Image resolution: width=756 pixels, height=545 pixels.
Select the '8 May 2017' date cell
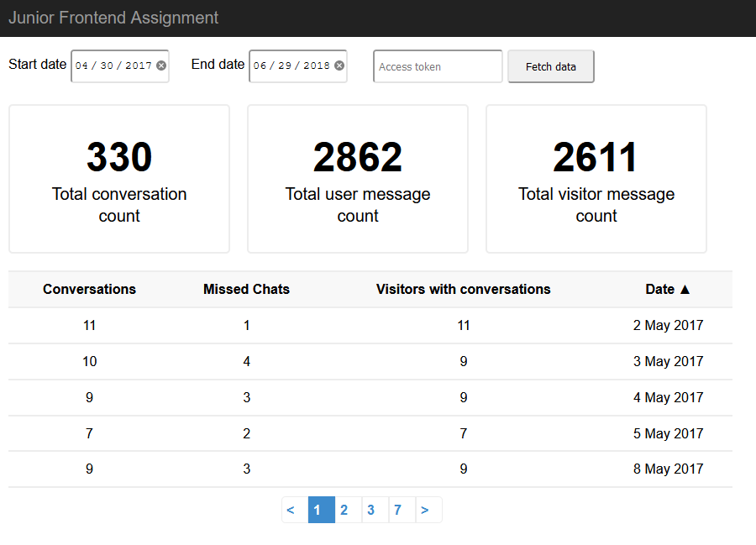[x=669, y=469]
